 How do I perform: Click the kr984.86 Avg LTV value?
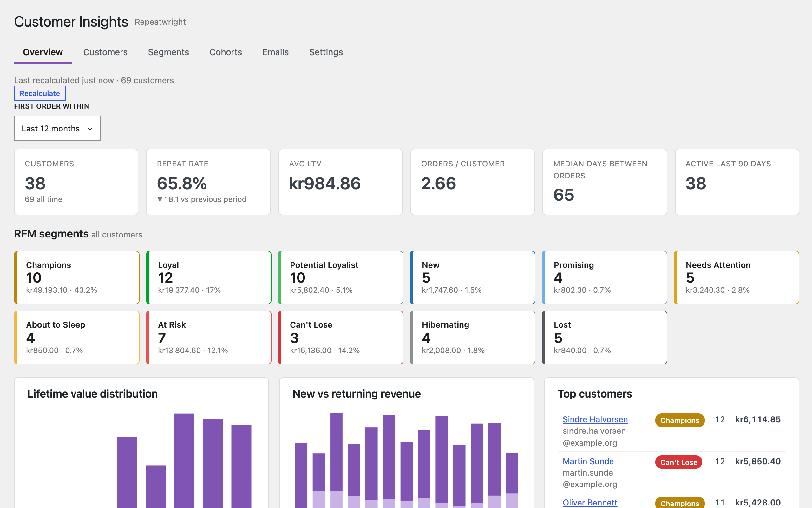(325, 184)
